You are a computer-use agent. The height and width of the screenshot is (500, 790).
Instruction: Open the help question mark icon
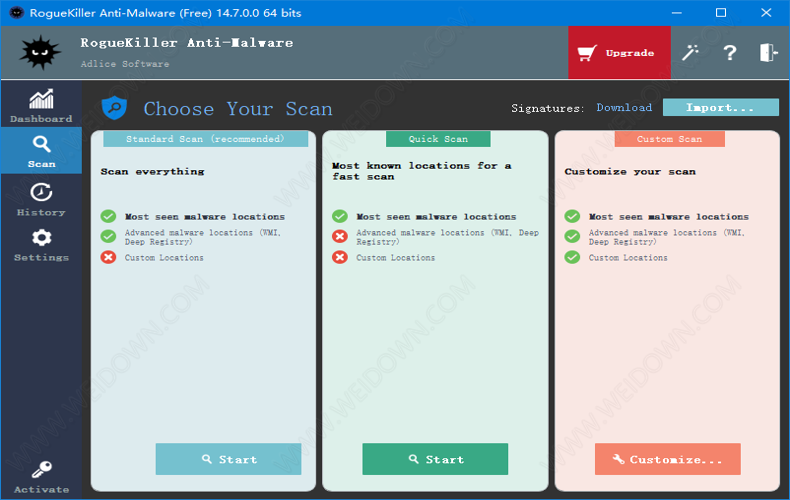pos(730,52)
